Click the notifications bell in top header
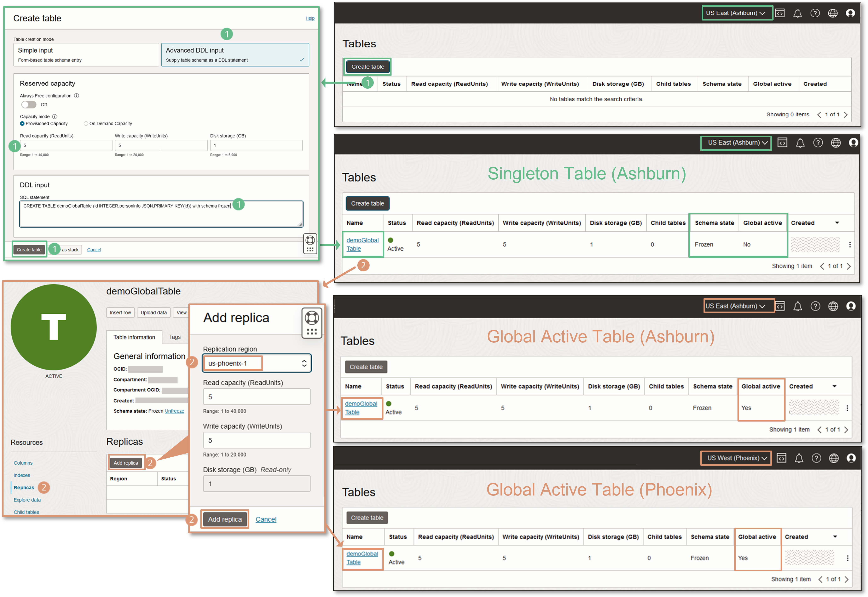This screenshot has height=597, width=868. click(797, 13)
